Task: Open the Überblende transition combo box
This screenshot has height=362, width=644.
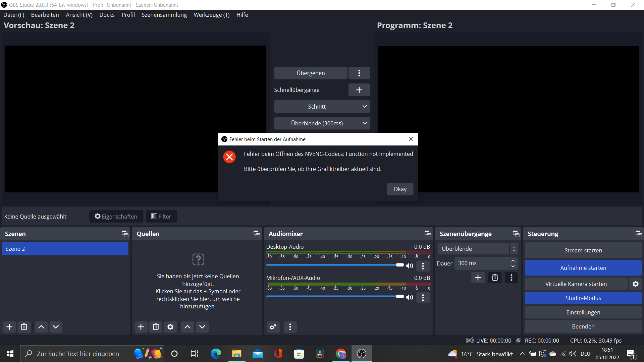Action: 478,249
